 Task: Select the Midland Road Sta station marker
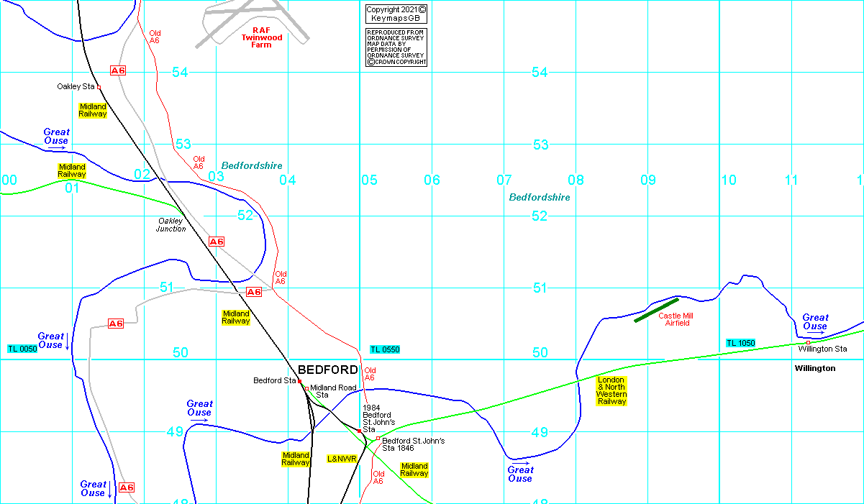pos(306,389)
